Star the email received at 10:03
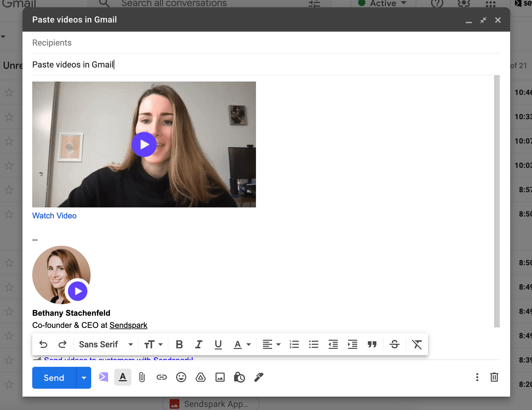This screenshot has width=532, height=410. pyautogui.click(x=9, y=165)
